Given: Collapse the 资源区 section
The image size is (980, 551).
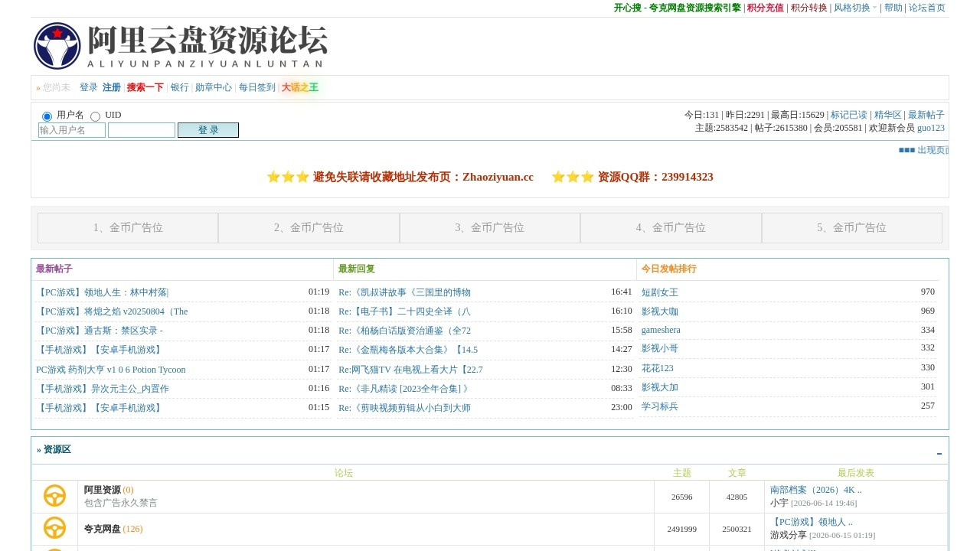Looking at the screenshot, I should [939, 454].
